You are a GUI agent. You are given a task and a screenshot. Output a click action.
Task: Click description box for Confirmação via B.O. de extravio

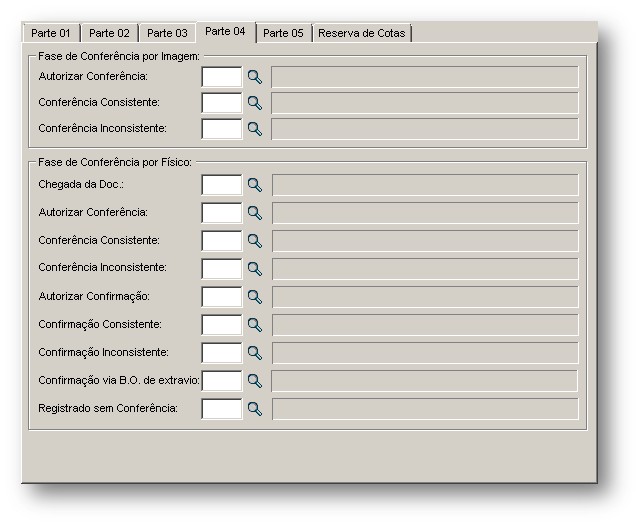[424, 381]
